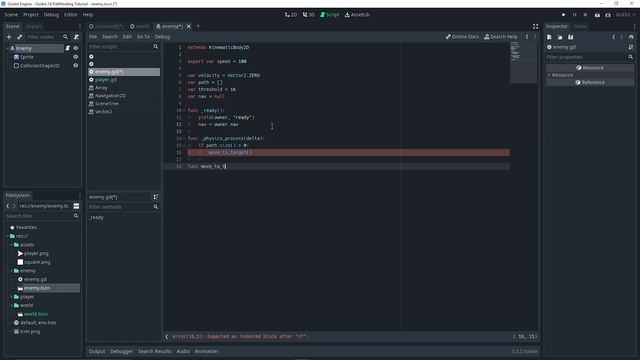Toggle visibility of Enemy node
Screen dimensions: 640x360
(76, 48)
